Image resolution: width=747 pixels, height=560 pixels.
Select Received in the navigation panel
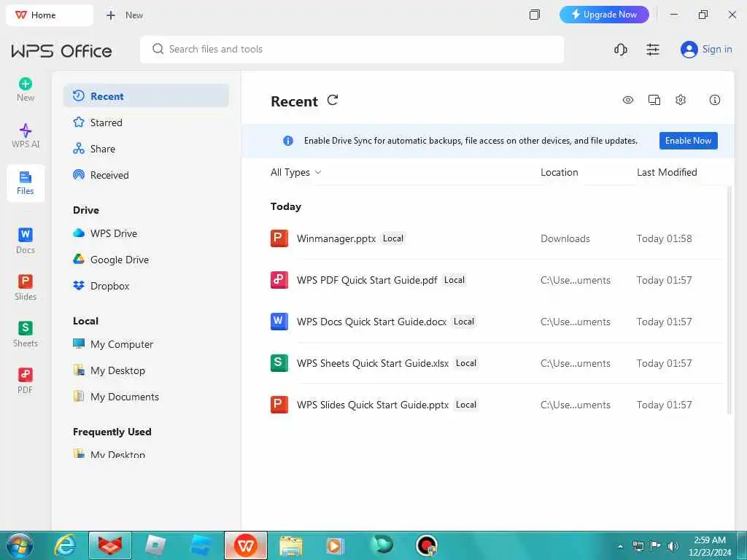(x=146, y=175)
